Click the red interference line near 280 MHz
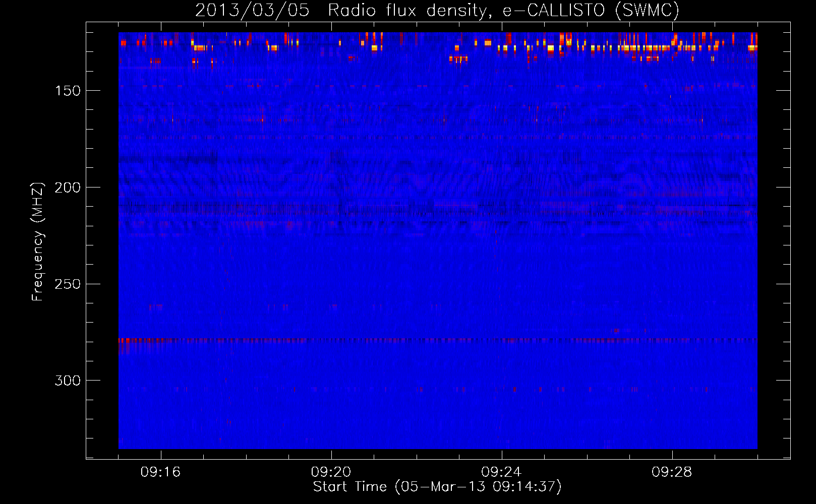 tap(438, 341)
